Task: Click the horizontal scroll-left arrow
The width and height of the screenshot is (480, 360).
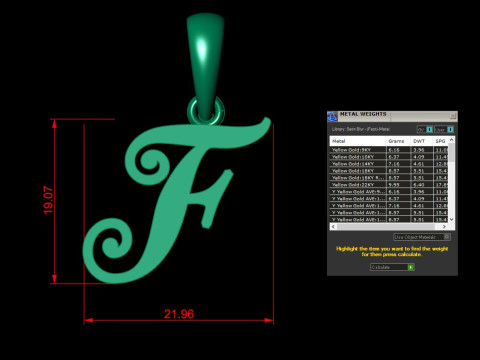Action: (x=333, y=227)
